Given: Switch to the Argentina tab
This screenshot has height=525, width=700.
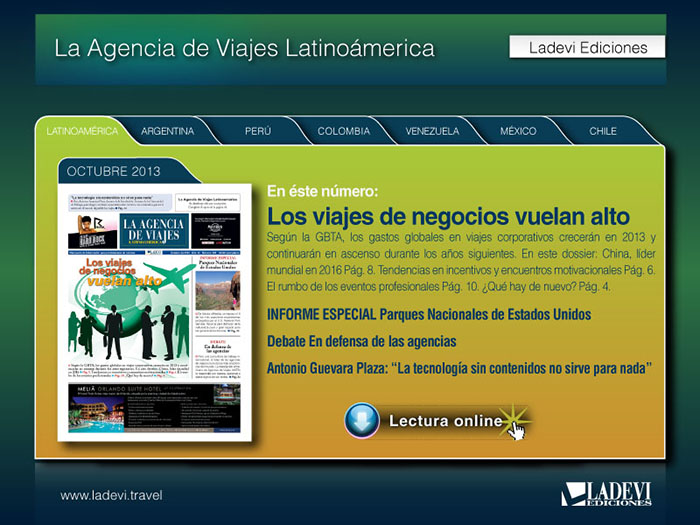Looking at the screenshot, I should pos(167,131).
